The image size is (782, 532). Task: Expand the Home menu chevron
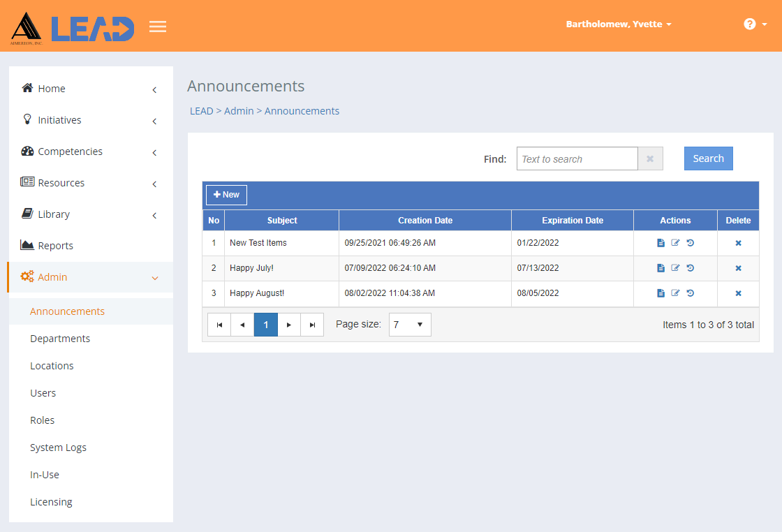154,90
